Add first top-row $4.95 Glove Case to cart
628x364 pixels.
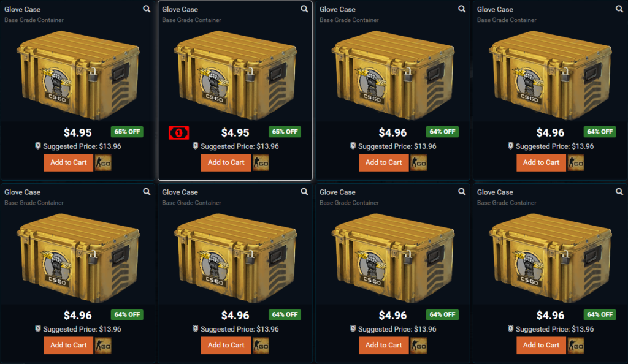(x=69, y=163)
